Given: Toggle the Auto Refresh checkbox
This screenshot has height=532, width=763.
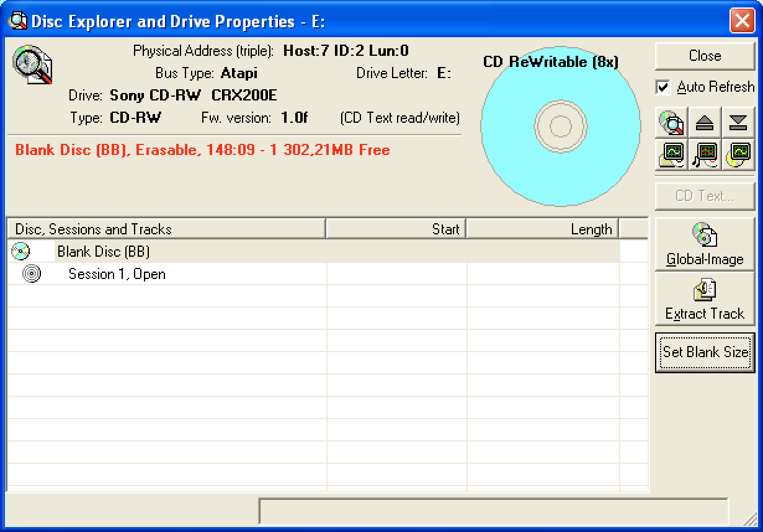Looking at the screenshot, I should pyautogui.click(x=663, y=87).
